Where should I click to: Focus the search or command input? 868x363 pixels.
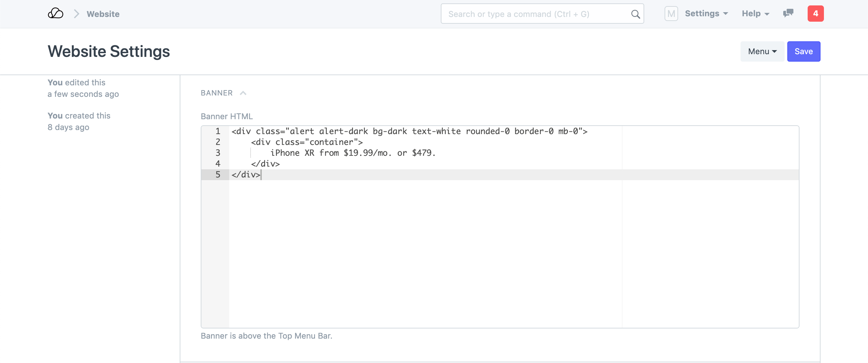[x=536, y=14]
